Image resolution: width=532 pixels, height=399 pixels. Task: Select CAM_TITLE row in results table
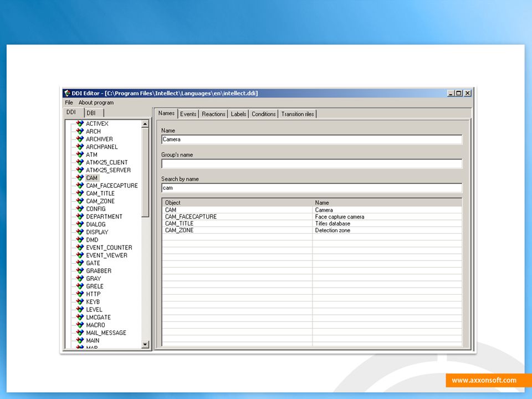coord(312,223)
